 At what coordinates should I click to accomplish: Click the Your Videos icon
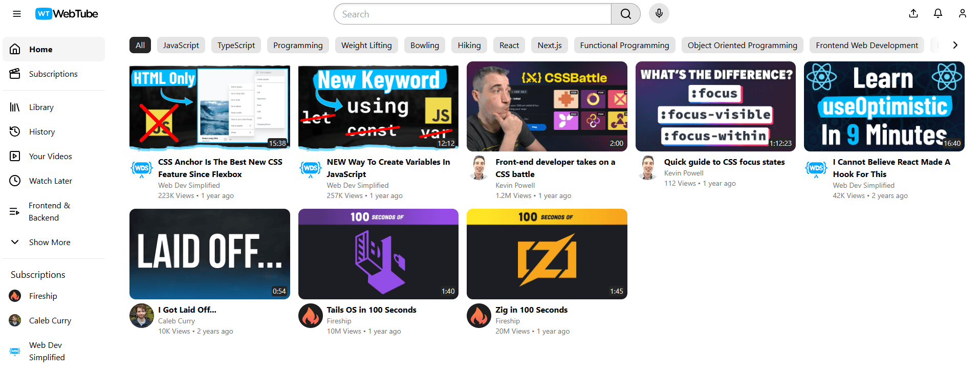(x=15, y=156)
